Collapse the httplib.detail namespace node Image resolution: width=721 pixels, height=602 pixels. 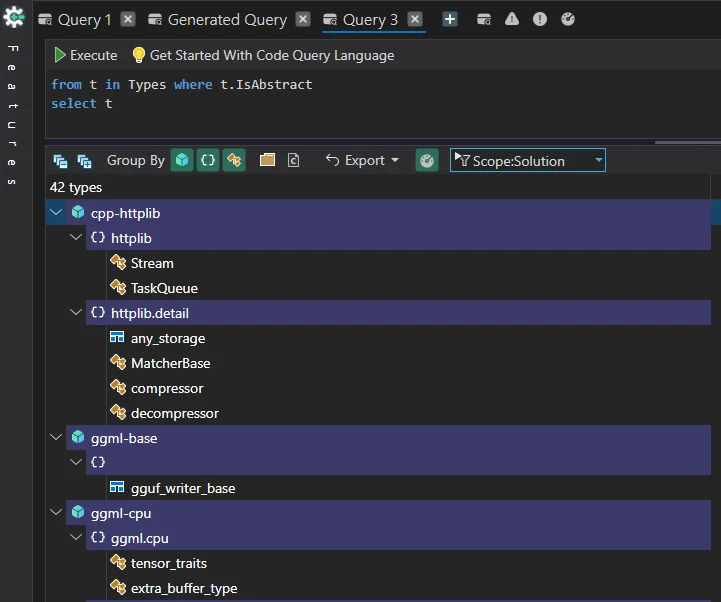click(76, 312)
